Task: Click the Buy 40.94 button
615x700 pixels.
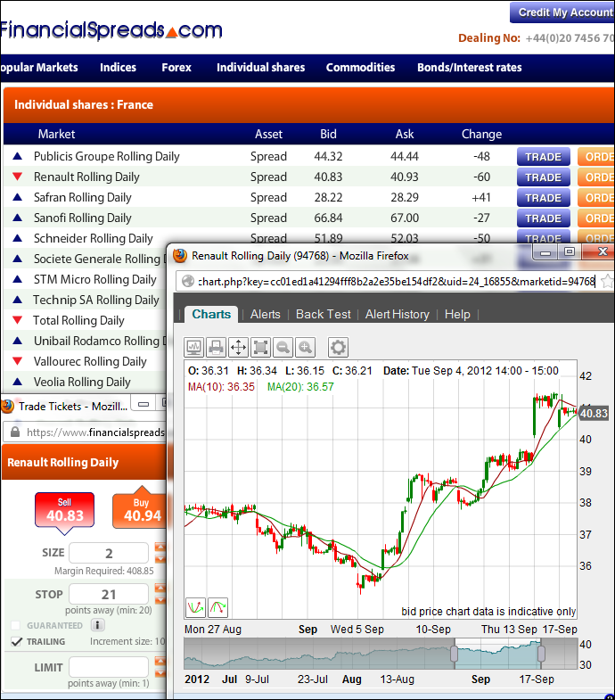Action: pos(140,511)
